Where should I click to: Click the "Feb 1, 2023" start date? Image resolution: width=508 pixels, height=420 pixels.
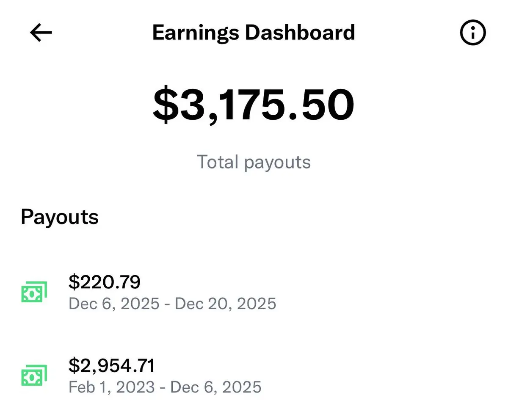pyautogui.click(x=112, y=387)
